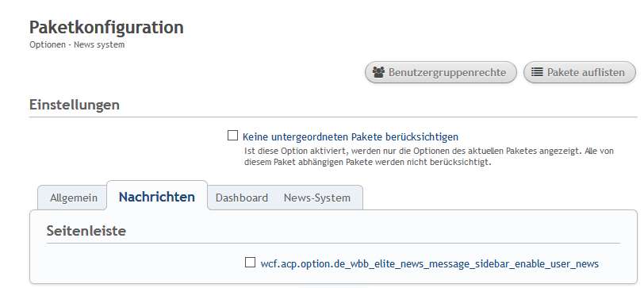Click the Paketkonfiguration page heading
Image resolution: width=644 pixels, height=288 pixels.
[106, 28]
